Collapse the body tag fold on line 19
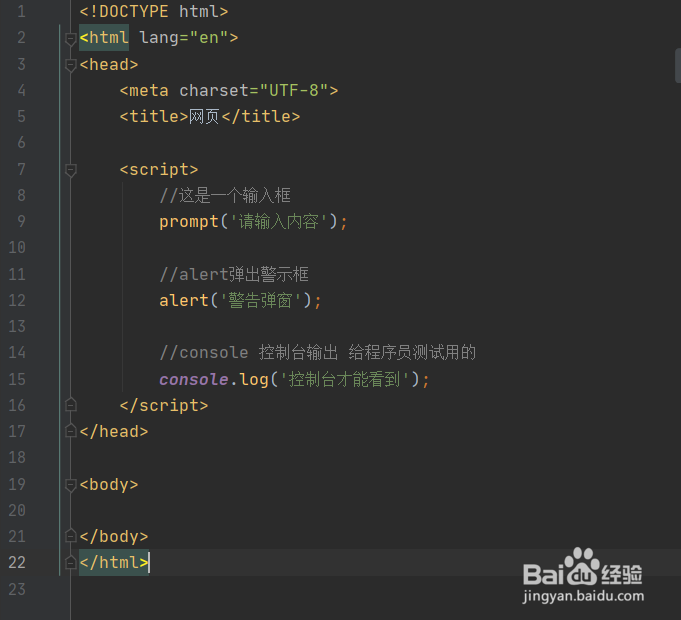 coord(70,485)
